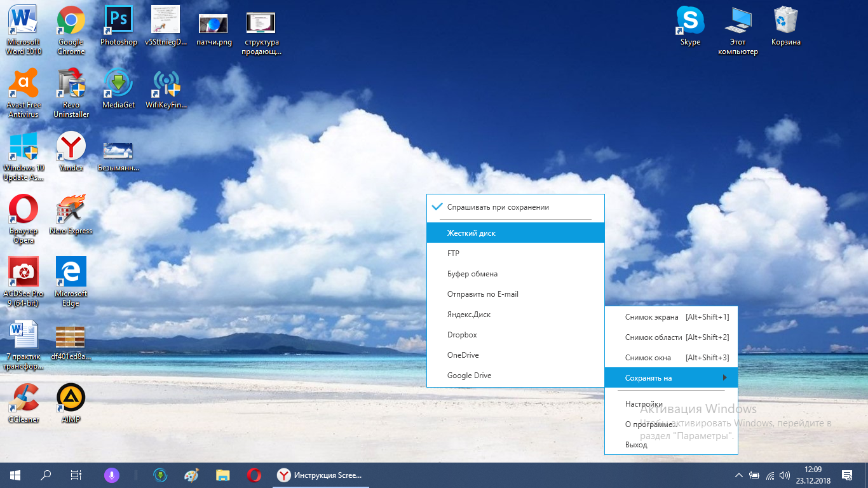
Task: Open Корзина recycle bin icon
Action: [x=786, y=25]
